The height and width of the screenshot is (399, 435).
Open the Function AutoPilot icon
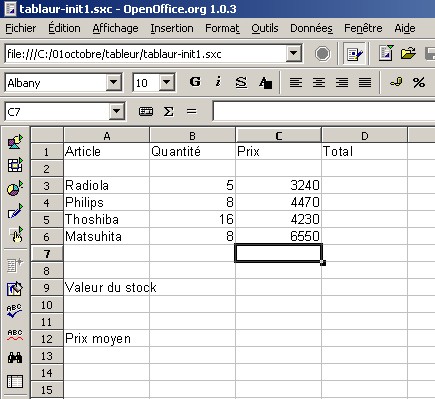coord(146,111)
